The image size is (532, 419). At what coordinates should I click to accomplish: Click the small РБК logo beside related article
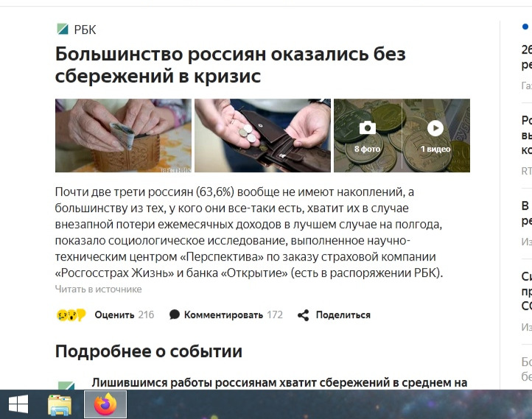tap(66, 385)
